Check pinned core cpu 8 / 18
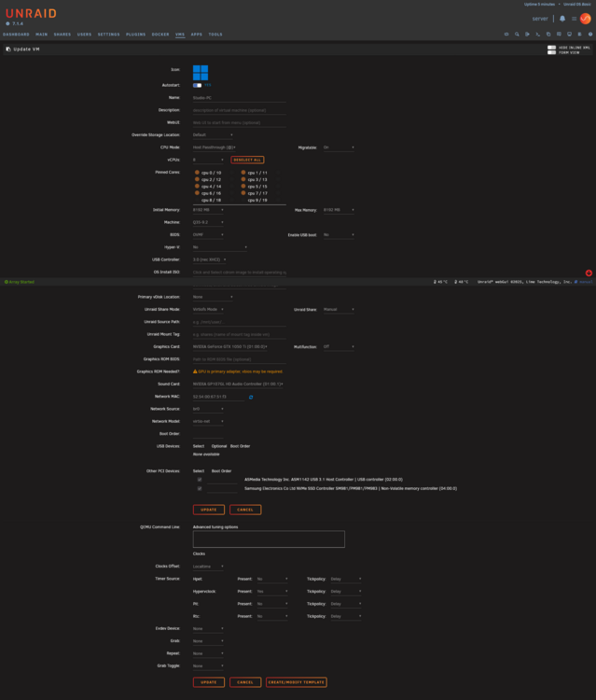Viewport: 596px width, 700px height. (197, 200)
